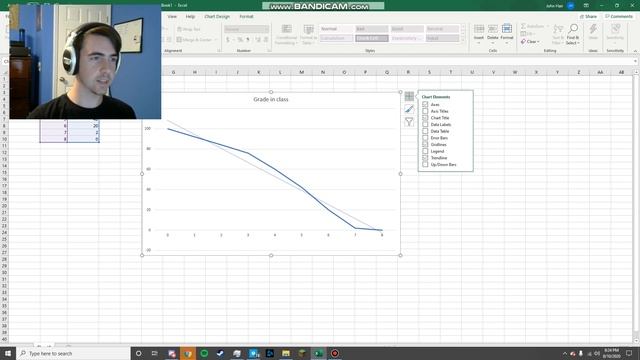Click the Cortana circle on taskbar
The height and width of the screenshot is (360, 640).
pos(138,353)
